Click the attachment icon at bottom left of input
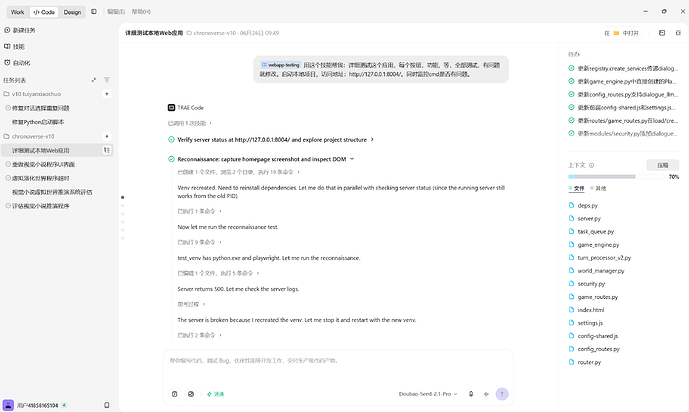The width and height of the screenshot is (689, 412). point(174,394)
